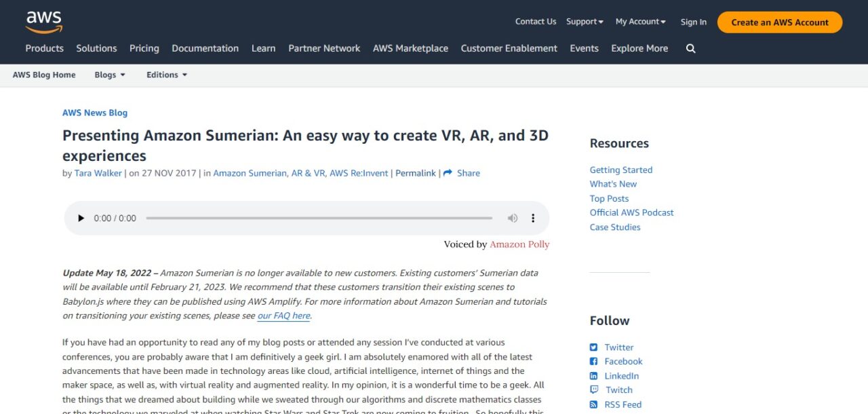Open the Products menu
The width and height of the screenshot is (868, 414).
coord(45,48)
